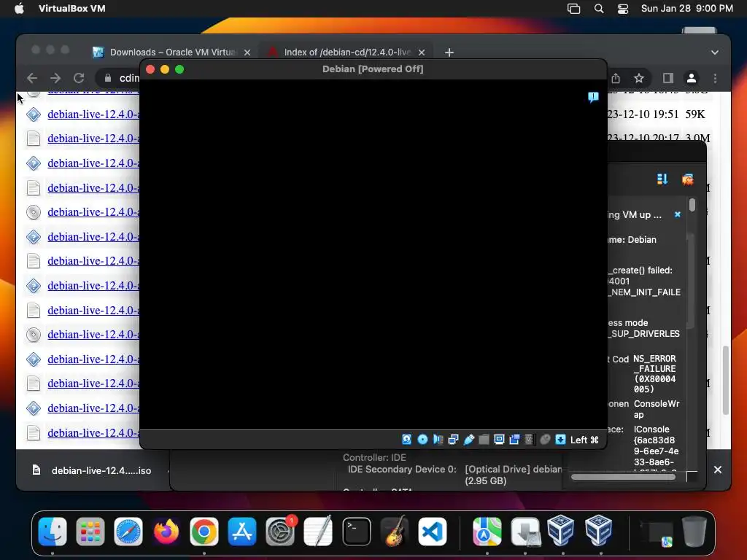
Task: Bookmark this page with the star icon
Action: (x=639, y=78)
